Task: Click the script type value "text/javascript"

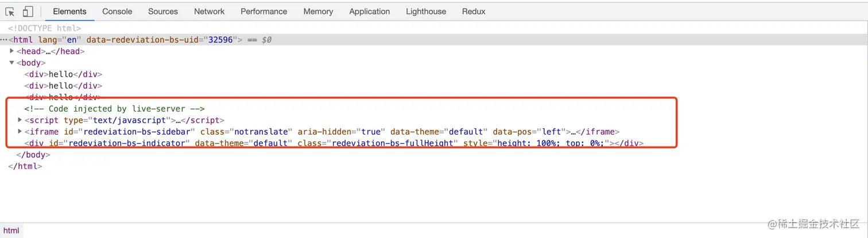Action: point(128,120)
